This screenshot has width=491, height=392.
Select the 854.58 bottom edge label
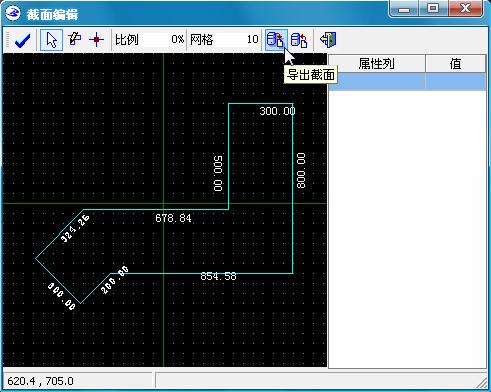[x=218, y=276]
